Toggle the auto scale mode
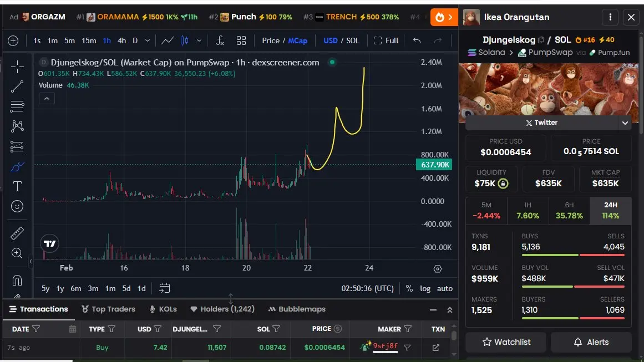This screenshot has height=362, width=644. point(445,288)
